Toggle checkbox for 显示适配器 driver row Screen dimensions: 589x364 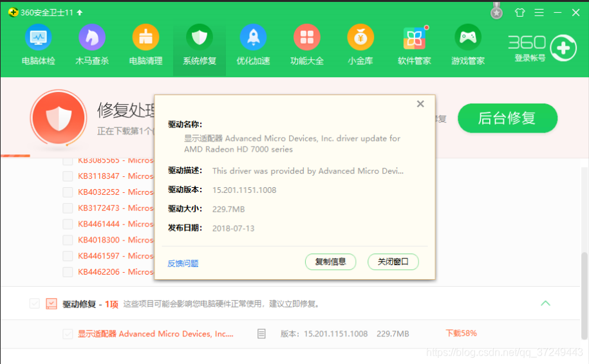(68, 334)
